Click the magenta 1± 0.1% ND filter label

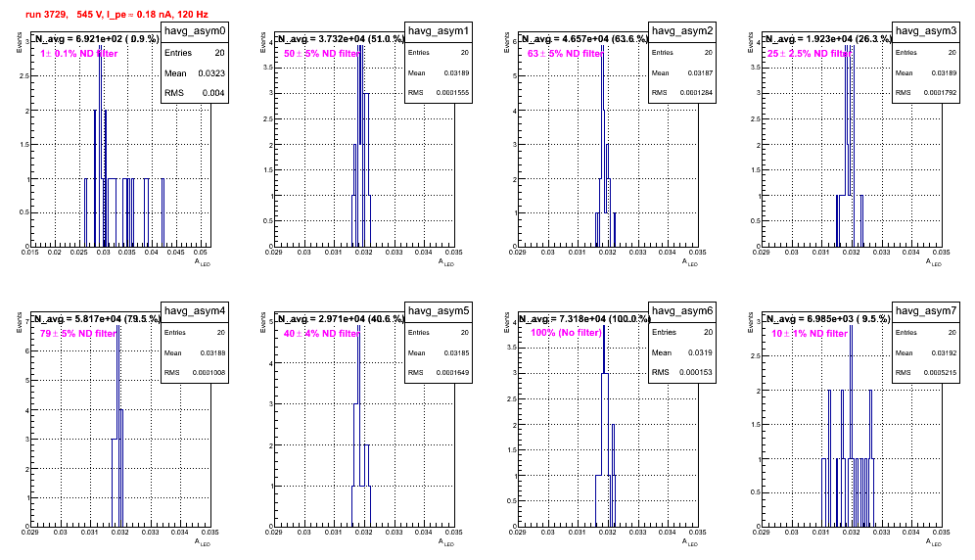tap(79, 54)
